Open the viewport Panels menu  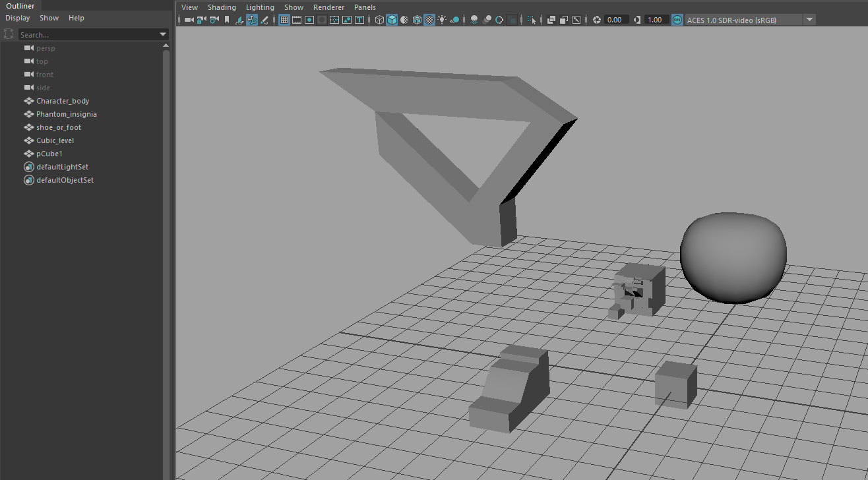click(x=365, y=7)
